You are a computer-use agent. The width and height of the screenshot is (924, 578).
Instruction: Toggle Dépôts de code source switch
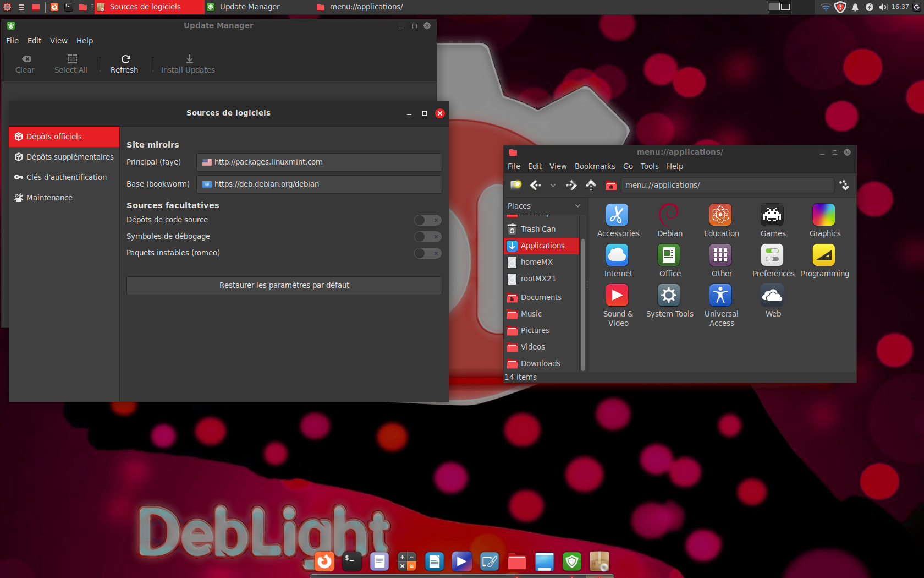(x=427, y=220)
